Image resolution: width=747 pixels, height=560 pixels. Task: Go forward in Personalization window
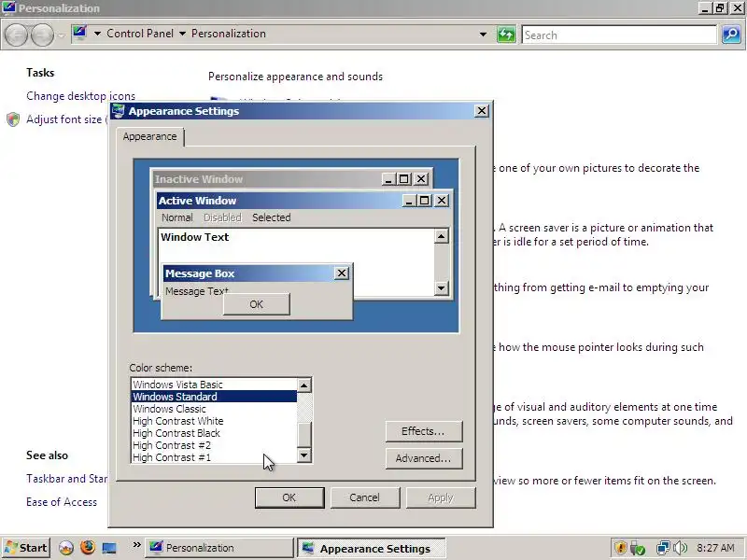pos(42,35)
